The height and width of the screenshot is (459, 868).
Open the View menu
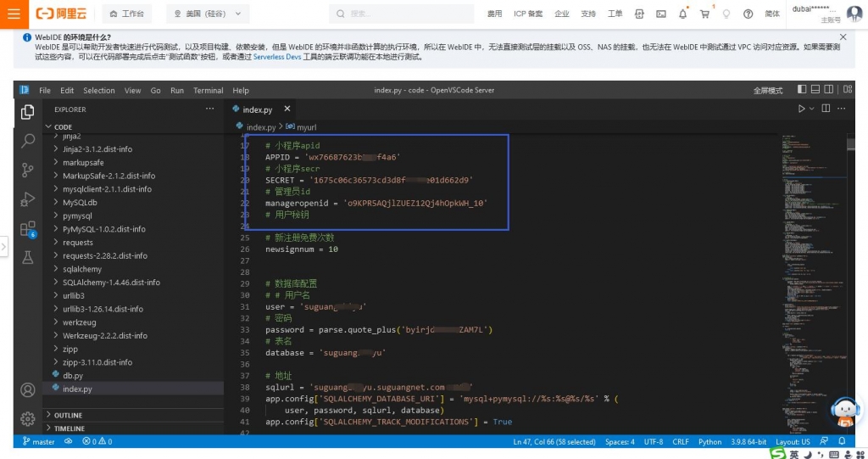point(132,91)
